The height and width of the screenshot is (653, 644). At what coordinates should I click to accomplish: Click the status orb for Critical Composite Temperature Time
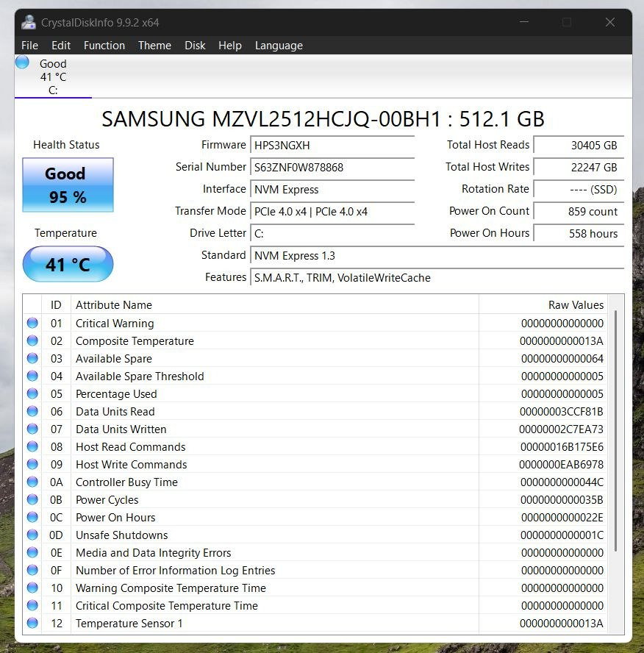pos(32,605)
